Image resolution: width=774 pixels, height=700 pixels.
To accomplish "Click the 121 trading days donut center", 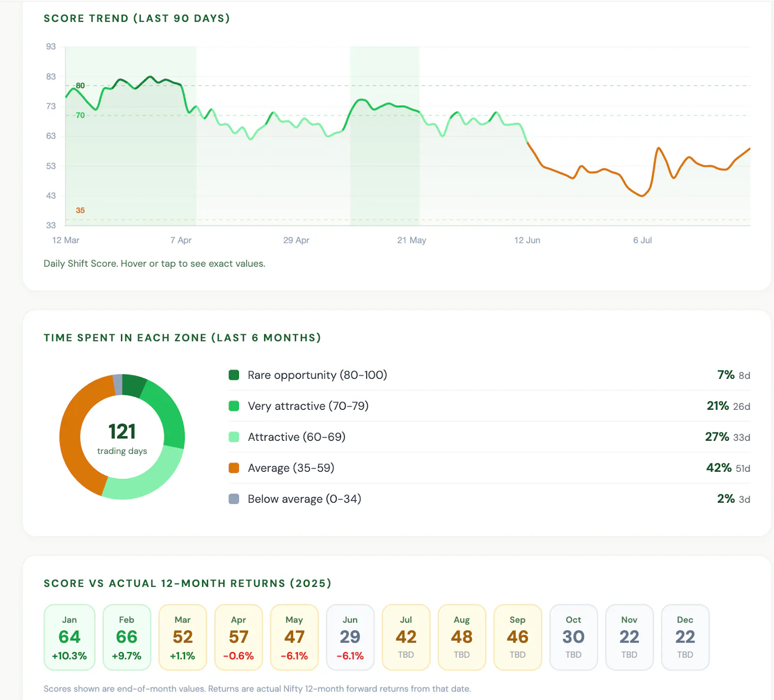I will coord(122,437).
